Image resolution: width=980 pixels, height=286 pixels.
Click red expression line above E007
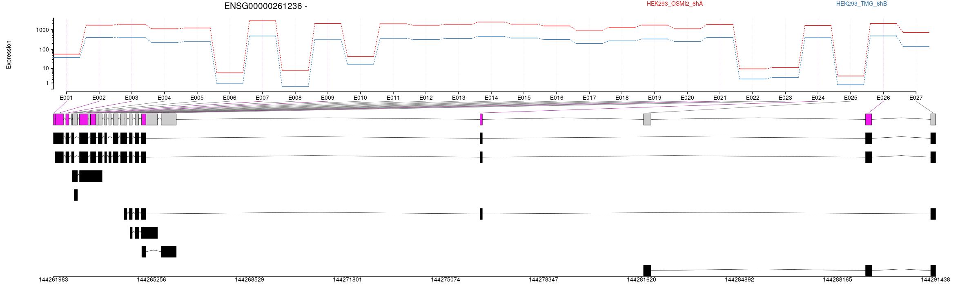tap(263, 21)
